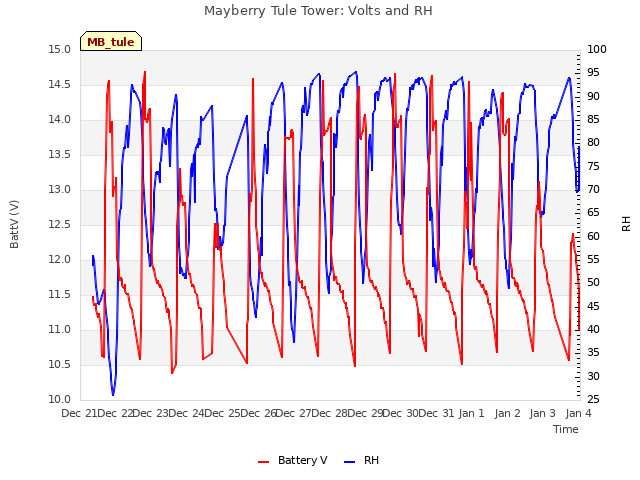Image resolution: width=640 pixels, height=480 pixels.
Task: Click the 12.5 voltage axis value
Action: [60, 225]
